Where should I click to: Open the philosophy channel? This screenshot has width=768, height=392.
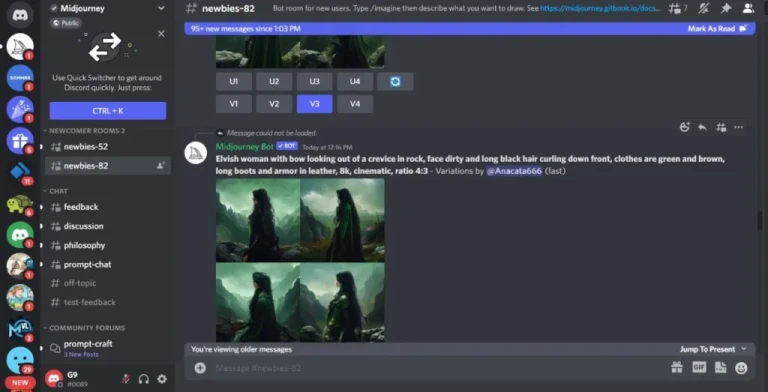(108, 245)
